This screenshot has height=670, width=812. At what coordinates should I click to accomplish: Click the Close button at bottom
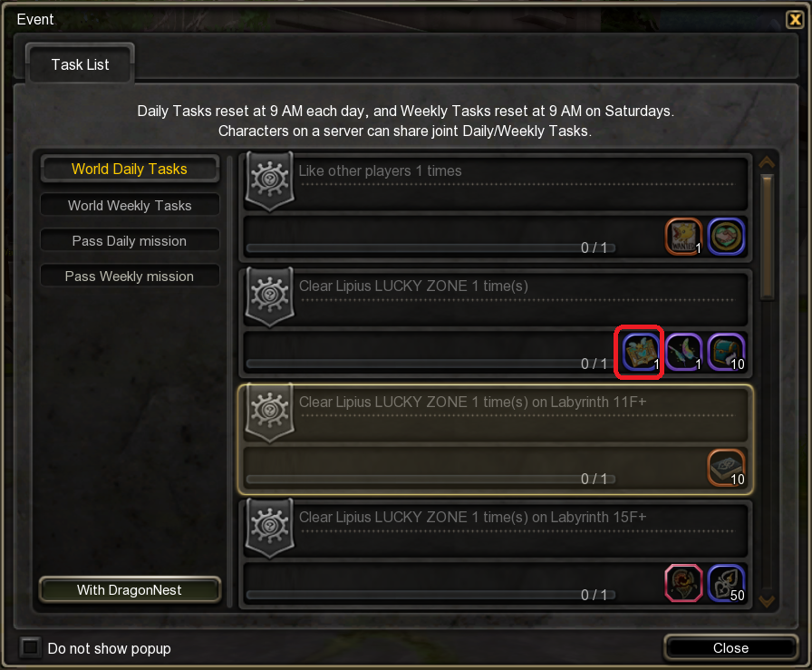[730, 647]
